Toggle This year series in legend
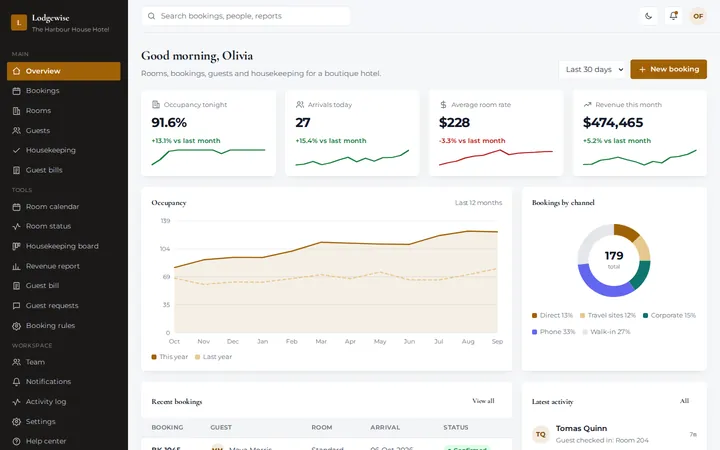 point(170,357)
